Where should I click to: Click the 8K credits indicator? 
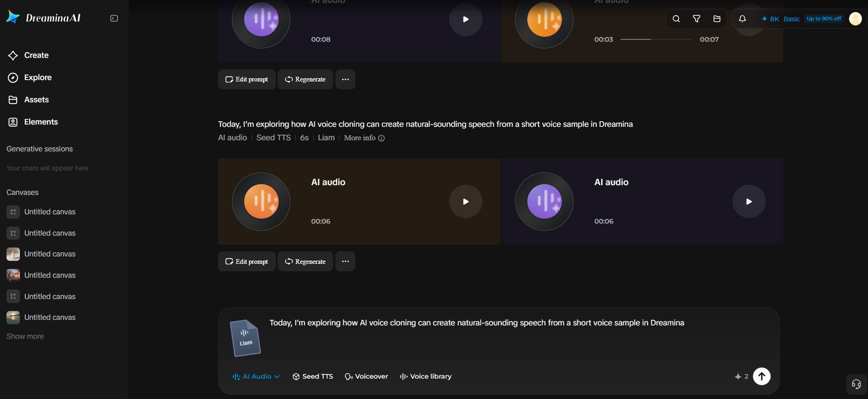click(770, 19)
